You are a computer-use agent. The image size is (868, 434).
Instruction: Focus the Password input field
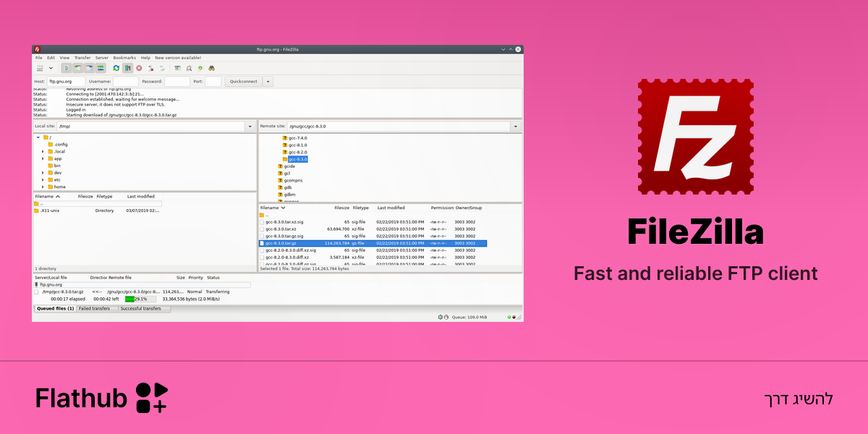click(x=177, y=82)
